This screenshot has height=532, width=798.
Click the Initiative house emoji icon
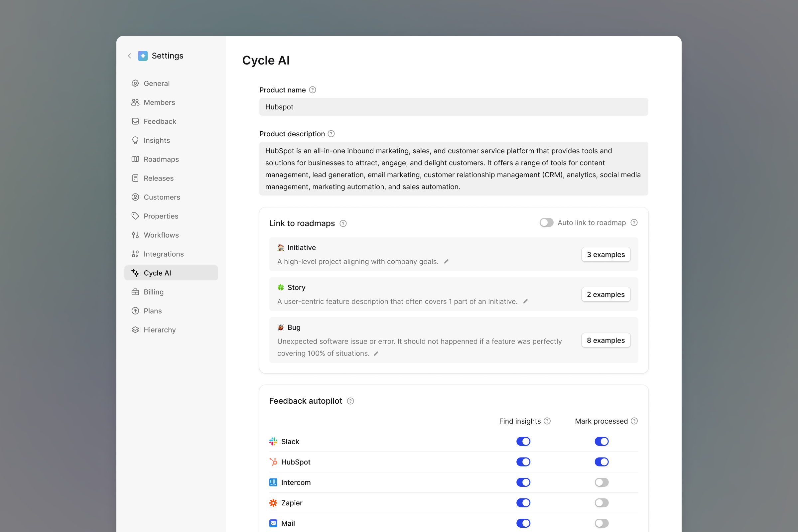pyautogui.click(x=281, y=248)
